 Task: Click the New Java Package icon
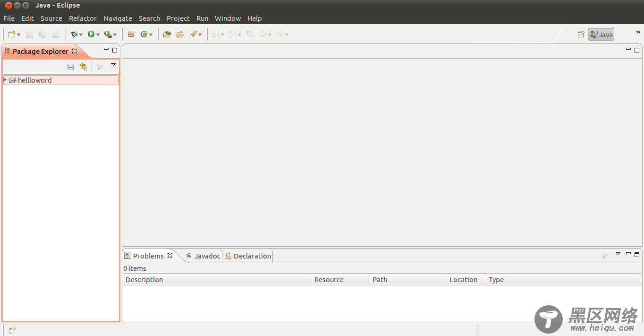click(131, 34)
